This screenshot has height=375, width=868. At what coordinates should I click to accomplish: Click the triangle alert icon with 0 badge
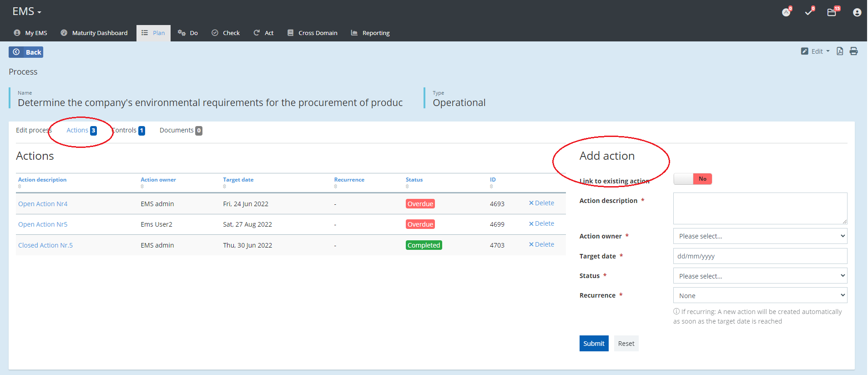pos(786,12)
